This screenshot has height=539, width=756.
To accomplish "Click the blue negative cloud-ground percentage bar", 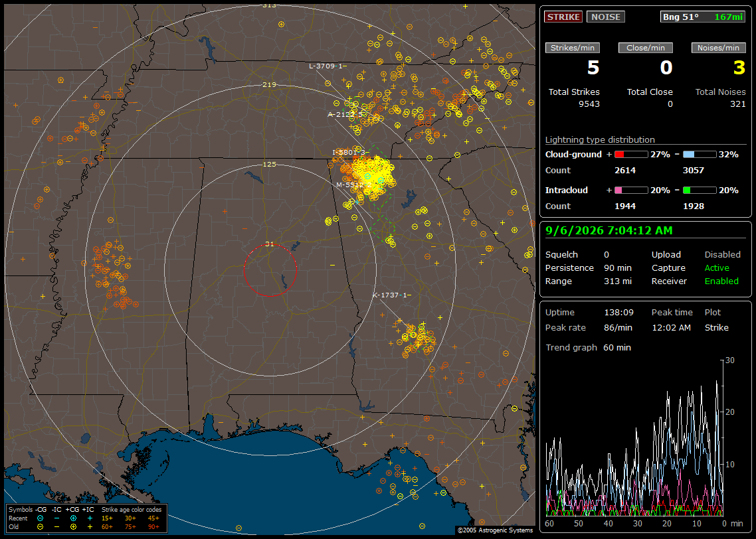I will coord(700,155).
